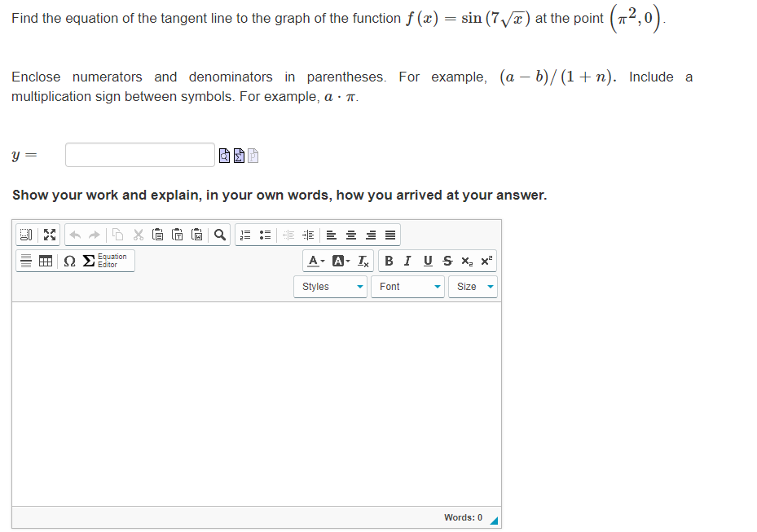Toggle bold formatting

coord(389,261)
